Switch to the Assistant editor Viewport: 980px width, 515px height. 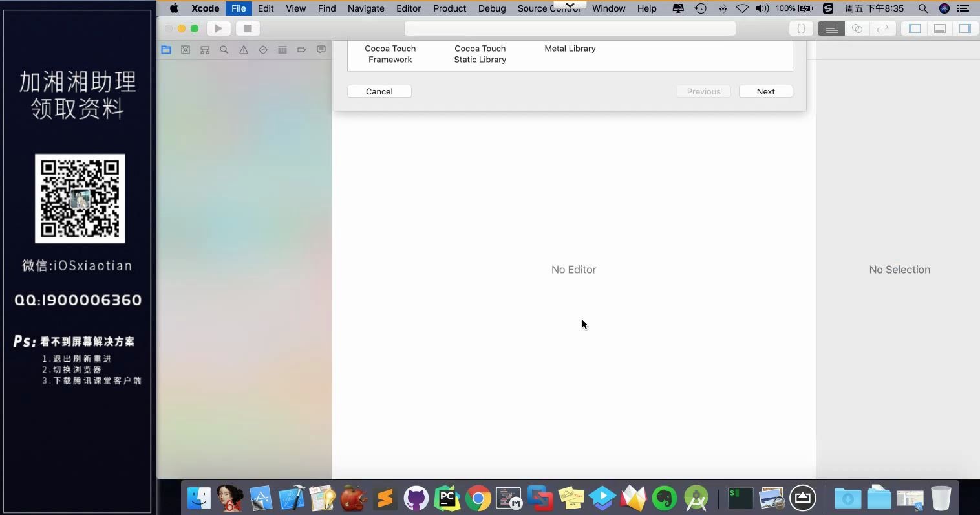[857, 28]
